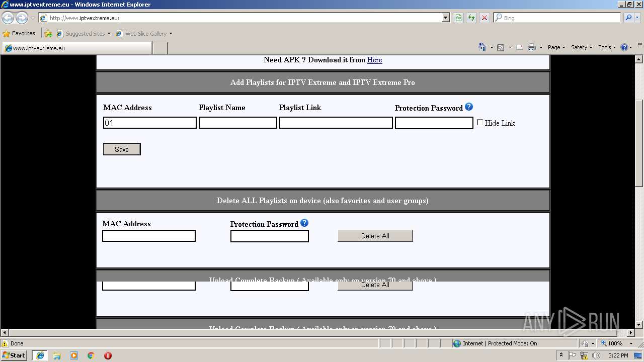Show help for the Delete Playlists Protection Password

click(x=304, y=223)
